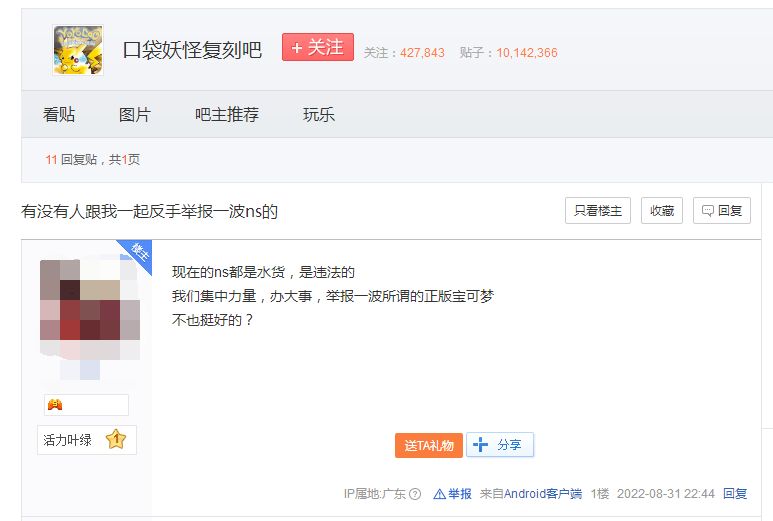The height and width of the screenshot is (521, 773).
Task: Open the 吧主推荐 tab
Action: 227,114
